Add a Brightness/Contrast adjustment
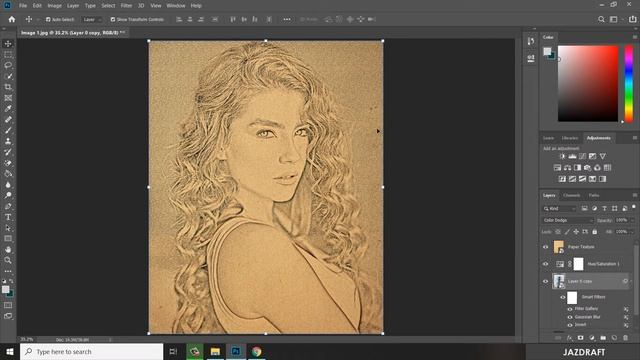Image resolution: width=640 pixels, height=360 pixels. click(562, 156)
